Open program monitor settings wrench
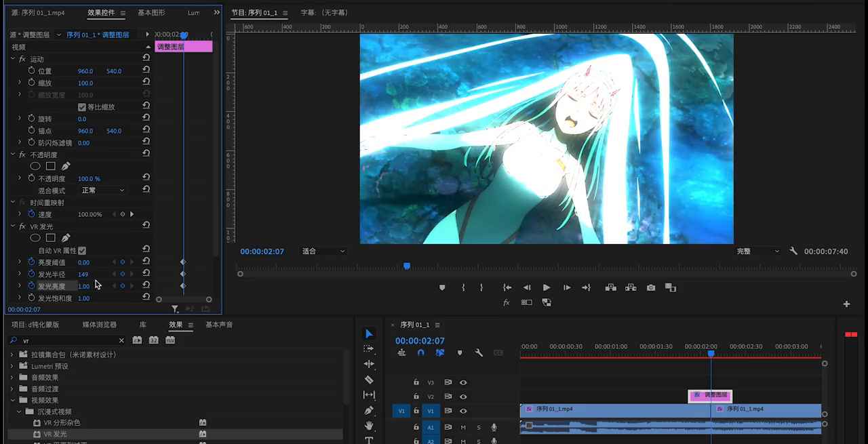 click(793, 251)
